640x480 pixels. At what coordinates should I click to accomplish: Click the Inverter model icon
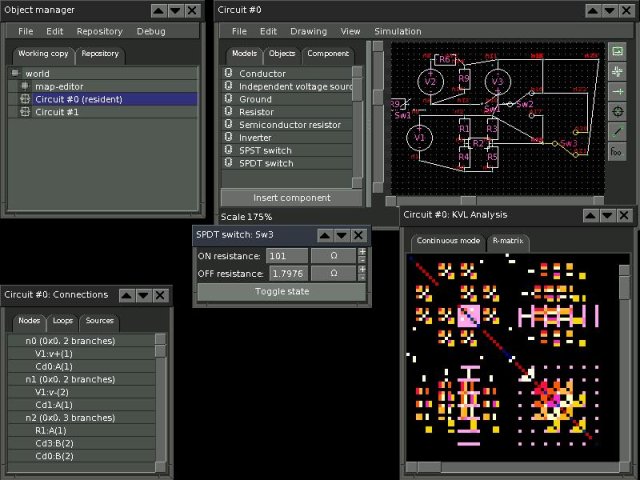click(229, 137)
